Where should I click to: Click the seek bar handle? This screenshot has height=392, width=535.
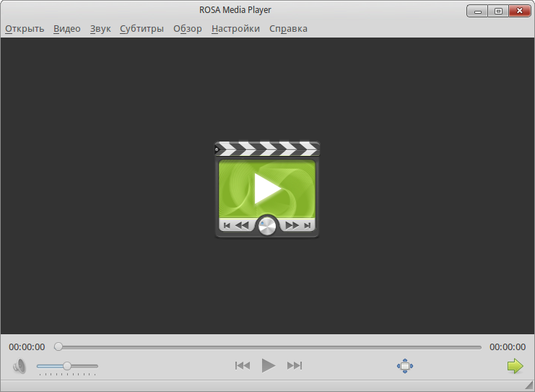pyautogui.click(x=58, y=347)
